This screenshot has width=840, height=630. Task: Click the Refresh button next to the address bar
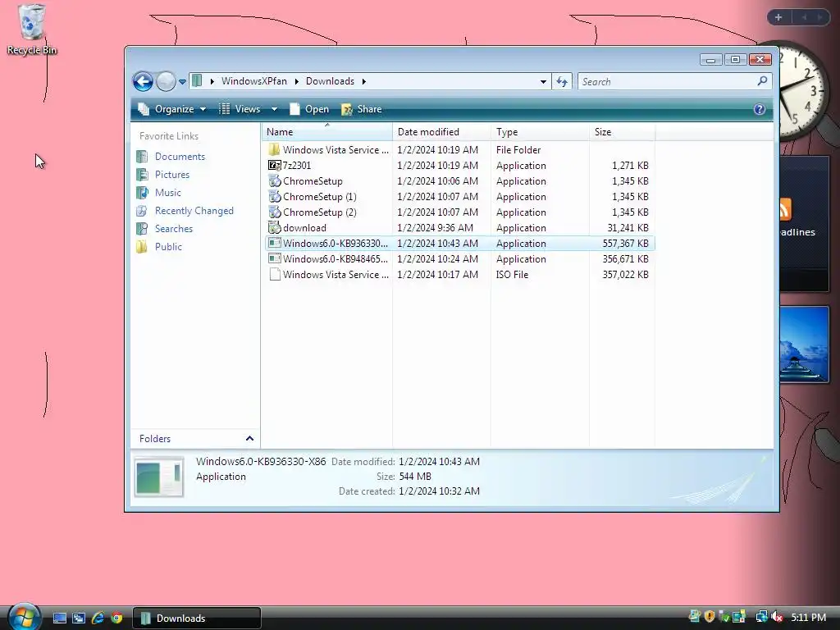(562, 81)
